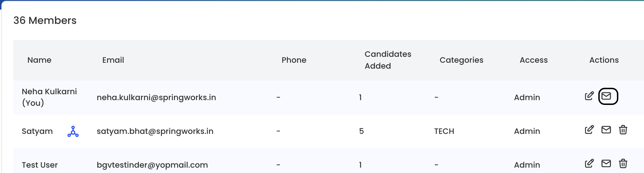Click the TECH category in Satyam's row
This screenshot has width=644, height=173.
444,131
